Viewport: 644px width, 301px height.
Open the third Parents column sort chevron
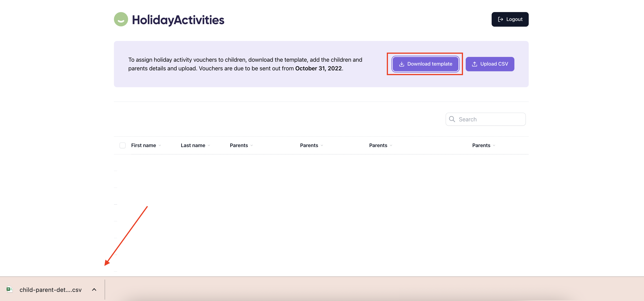(x=391, y=145)
